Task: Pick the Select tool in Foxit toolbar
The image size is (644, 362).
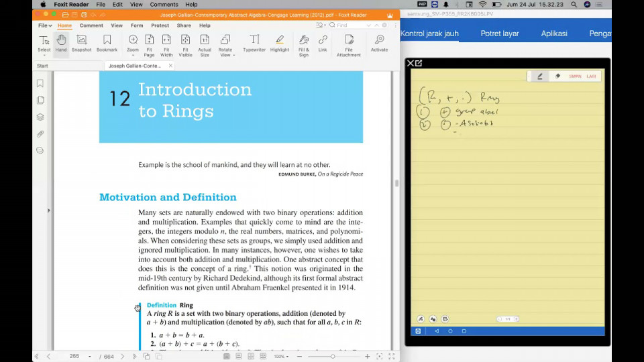Action: click(x=44, y=44)
